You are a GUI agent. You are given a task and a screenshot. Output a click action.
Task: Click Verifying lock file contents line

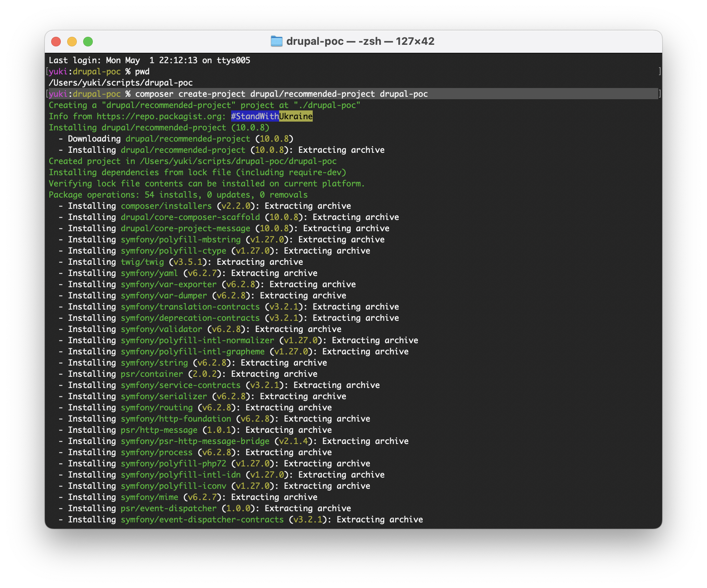click(x=207, y=184)
